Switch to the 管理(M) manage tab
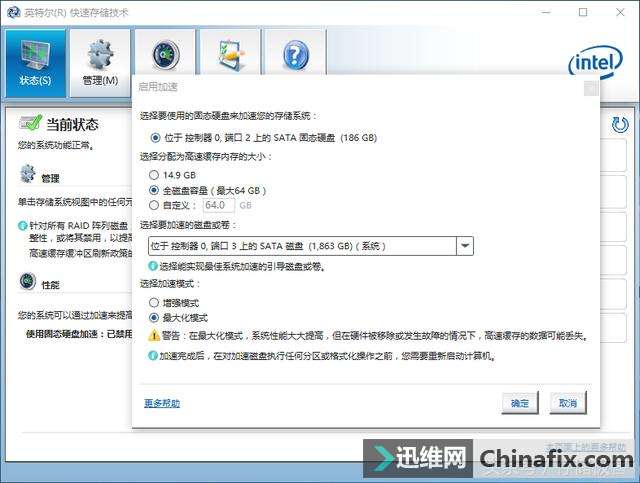This screenshot has width=640, height=483. pos(100,63)
